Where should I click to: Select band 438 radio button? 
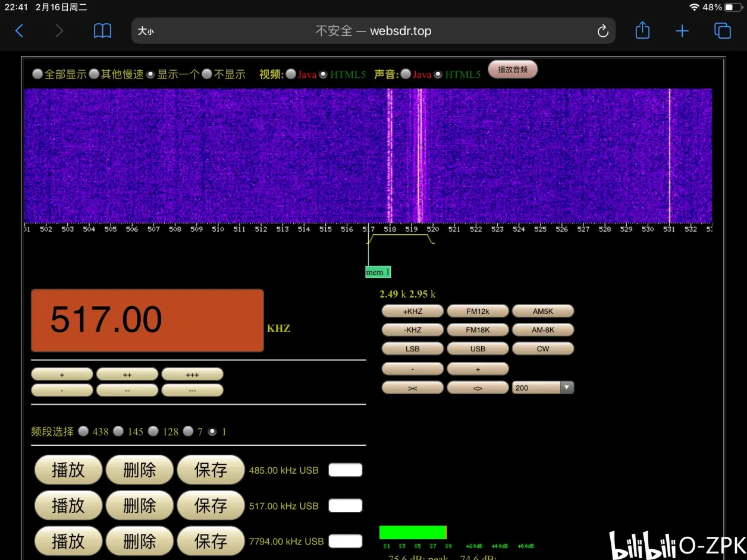tap(83, 432)
